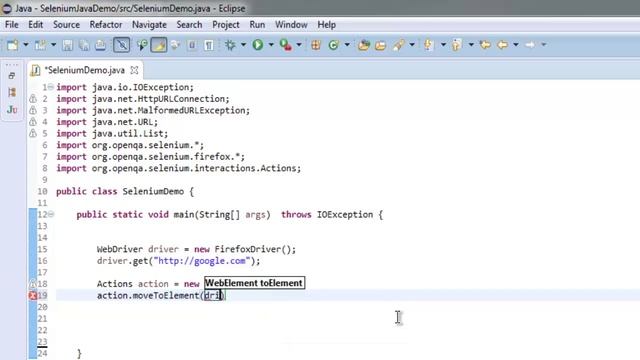The image size is (640, 360).
Task: Click the Search flashlight icon
Action: point(398,45)
